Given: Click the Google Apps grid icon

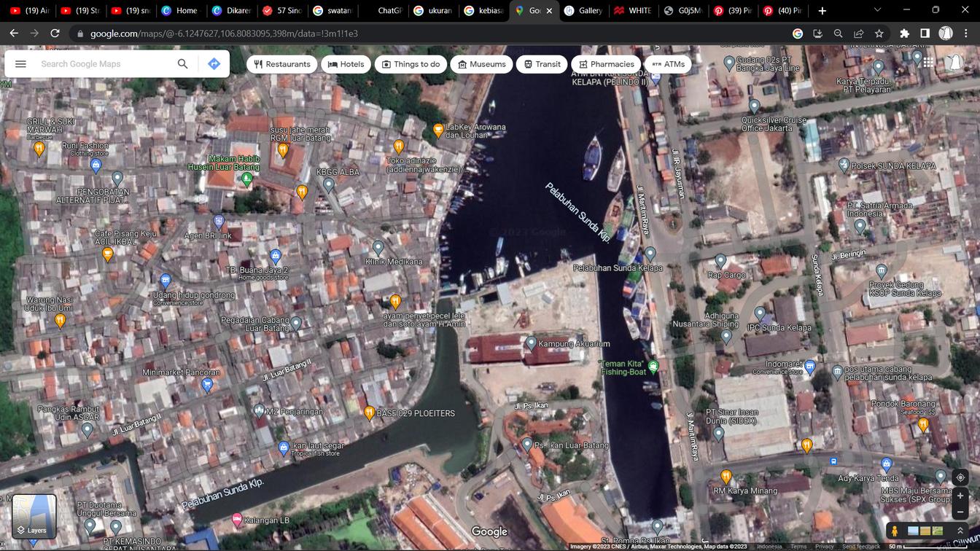Looking at the screenshot, I should [927, 63].
